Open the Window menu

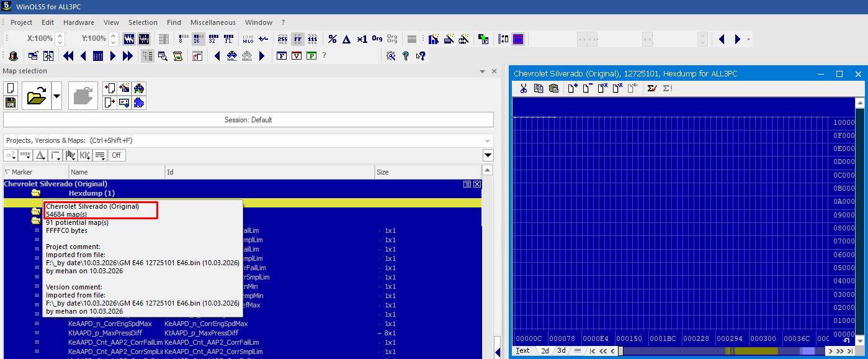coord(258,22)
